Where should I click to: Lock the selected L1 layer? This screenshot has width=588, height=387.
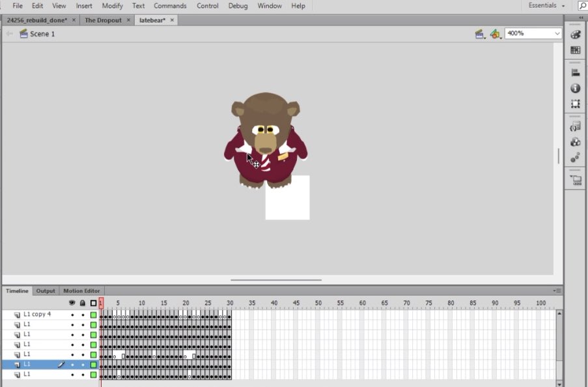pyautogui.click(x=82, y=364)
